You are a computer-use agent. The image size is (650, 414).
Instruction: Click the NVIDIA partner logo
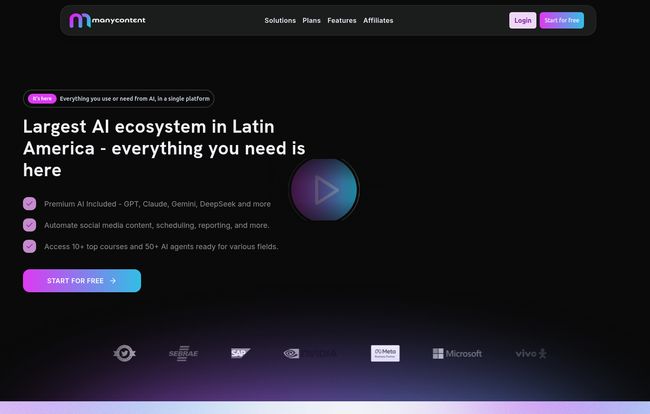tap(310, 353)
